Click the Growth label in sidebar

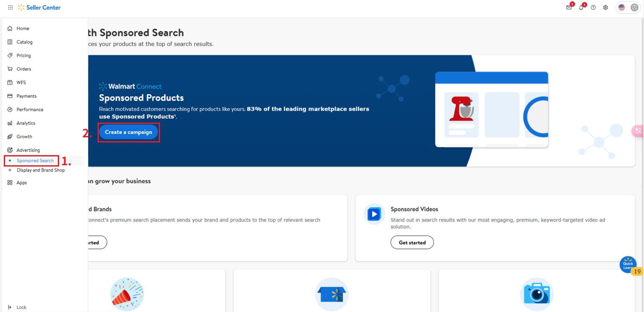point(24,137)
